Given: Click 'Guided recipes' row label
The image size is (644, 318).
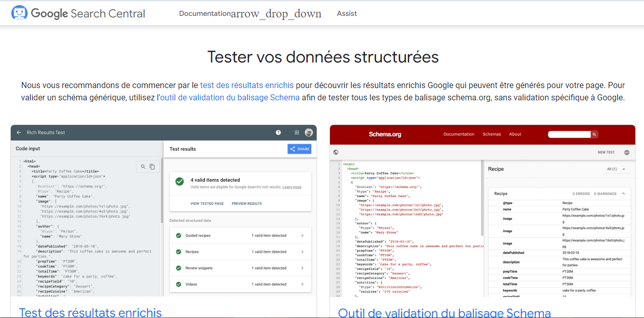Looking at the screenshot, I should (198, 236).
